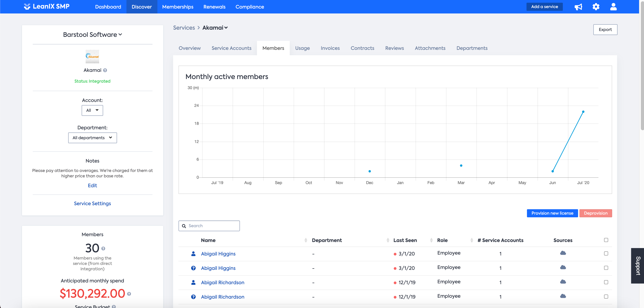Click the help icon beside 30 members count
The width and height of the screenshot is (644, 308).
[x=103, y=249]
